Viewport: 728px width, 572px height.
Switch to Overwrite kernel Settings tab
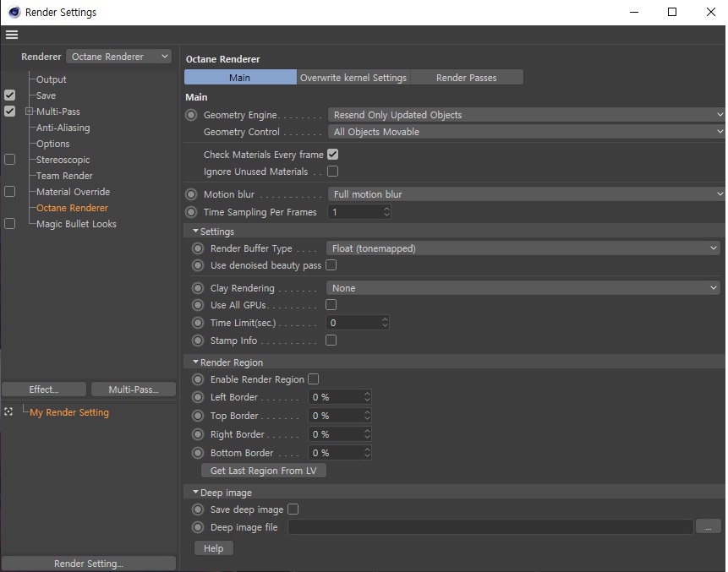point(353,78)
